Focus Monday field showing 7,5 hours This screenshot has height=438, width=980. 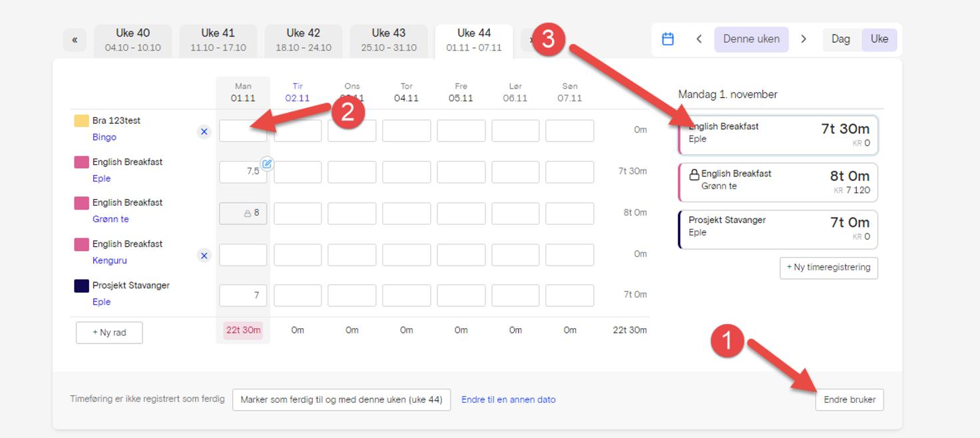(x=243, y=172)
